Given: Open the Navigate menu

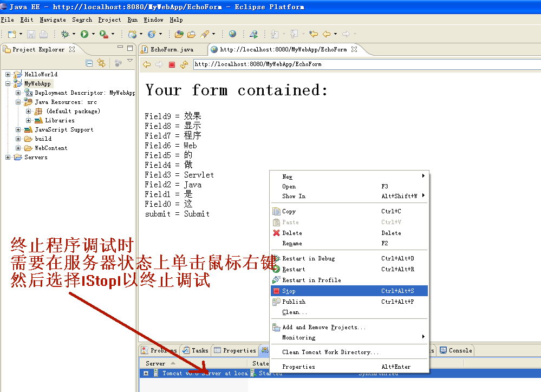Looking at the screenshot, I should coord(51,20).
